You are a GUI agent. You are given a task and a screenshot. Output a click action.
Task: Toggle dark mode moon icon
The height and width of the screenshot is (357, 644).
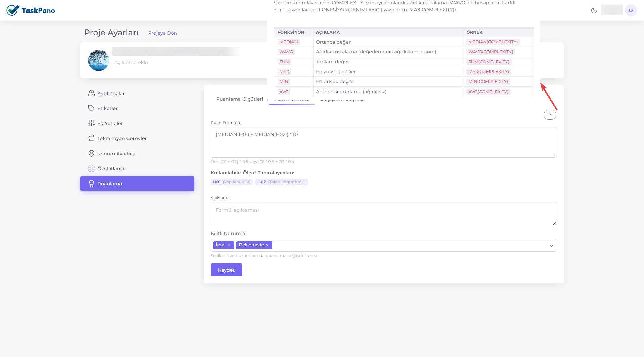tap(594, 10)
